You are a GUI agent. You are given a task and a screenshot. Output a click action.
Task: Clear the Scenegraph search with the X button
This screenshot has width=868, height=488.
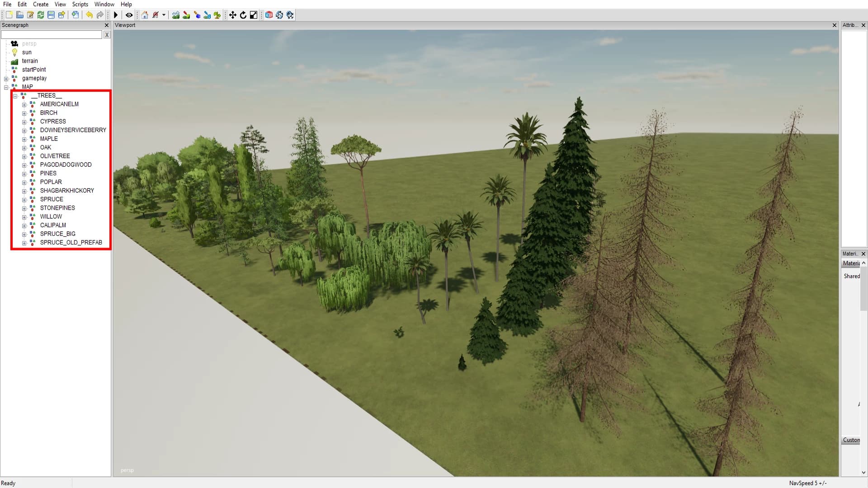click(x=107, y=35)
